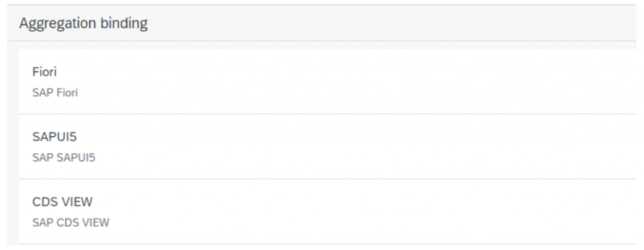The height and width of the screenshot is (250, 644).
Task: Click empty area of Fiori row
Action: (x=370, y=82)
